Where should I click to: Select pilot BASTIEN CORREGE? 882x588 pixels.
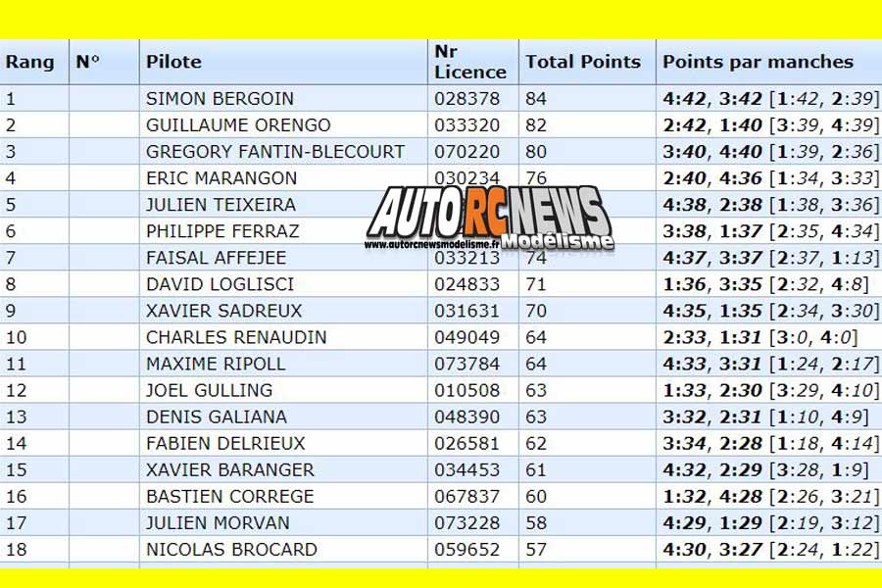point(230,496)
